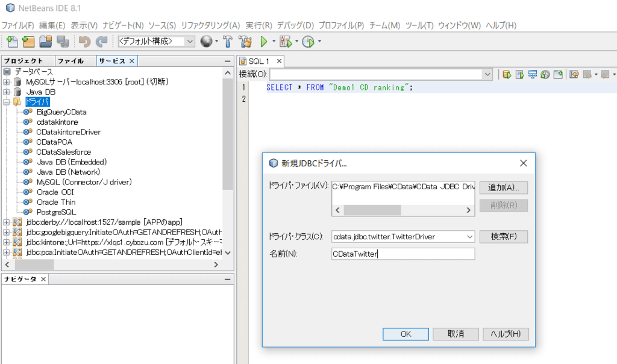Click the SELECT statement on line 1

point(339,87)
